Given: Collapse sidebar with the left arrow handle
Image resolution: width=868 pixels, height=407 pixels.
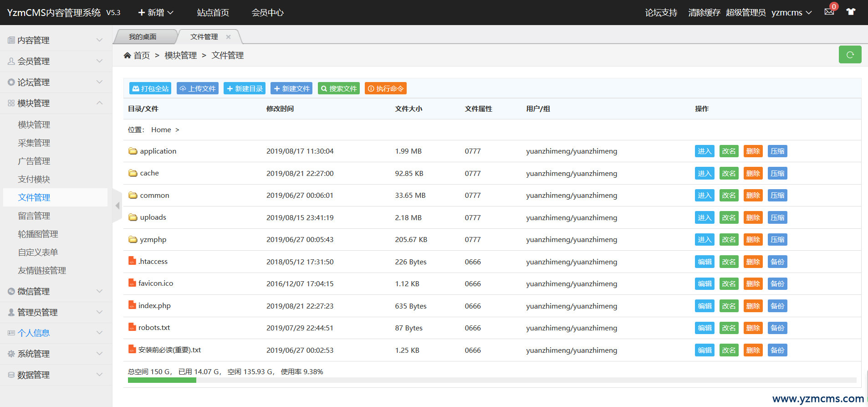Looking at the screenshot, I should point(117,206).
